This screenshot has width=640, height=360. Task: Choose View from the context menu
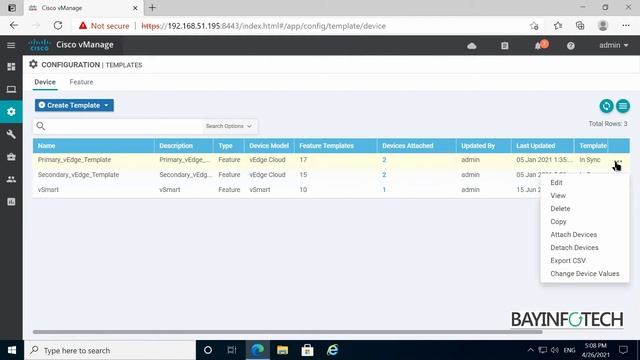point(558,196)
